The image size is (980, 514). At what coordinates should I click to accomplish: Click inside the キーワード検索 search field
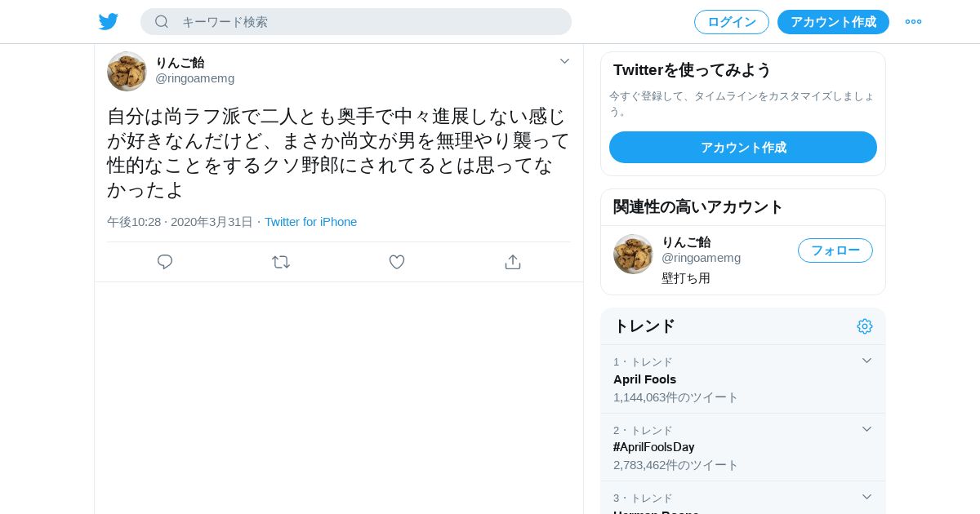pyautogui.click(x=367, y=22)
